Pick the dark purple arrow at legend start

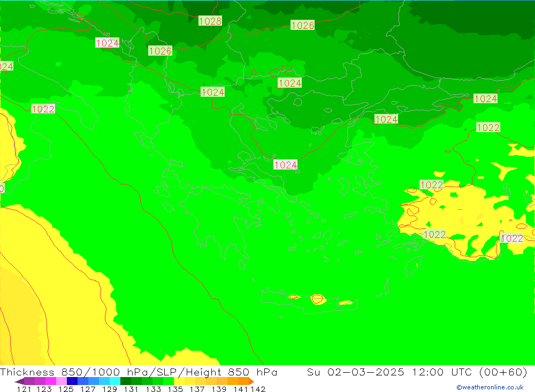[x=19, y=381]
